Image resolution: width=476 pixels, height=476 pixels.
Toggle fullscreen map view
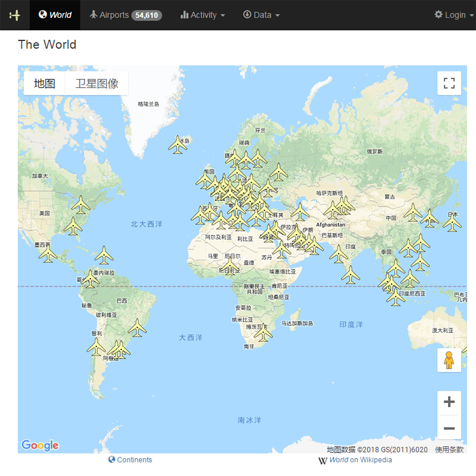click(x=449, y=83)
